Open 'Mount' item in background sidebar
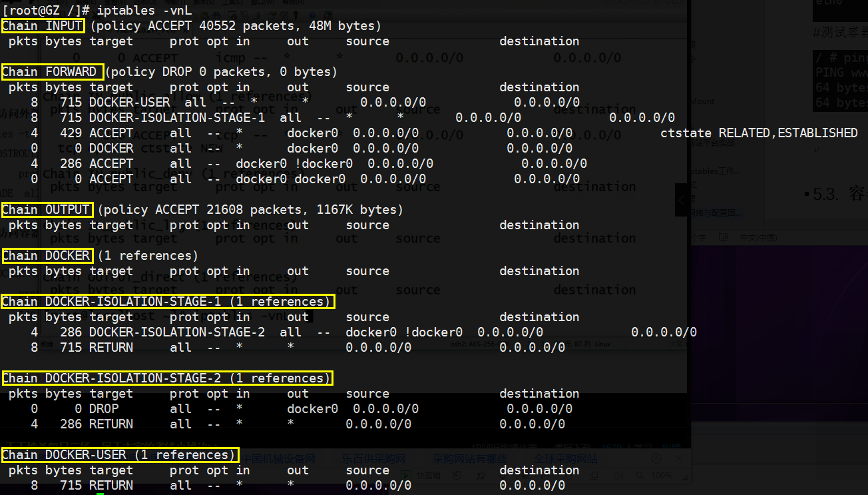 click(x=702, y=101)
